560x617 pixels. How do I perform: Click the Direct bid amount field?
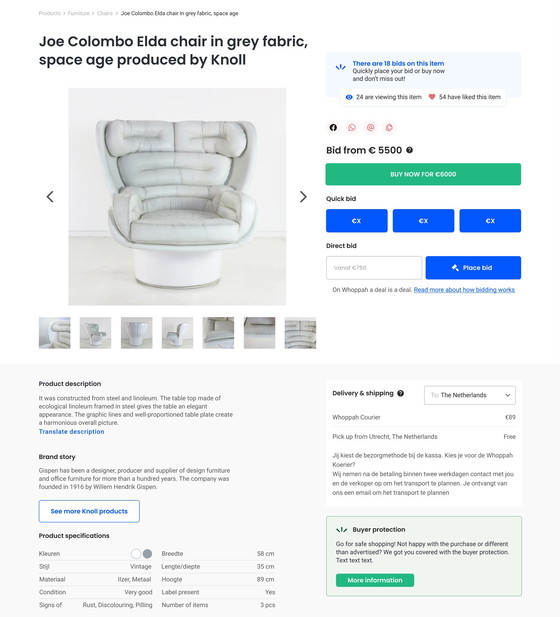click(x=374, y=268)
